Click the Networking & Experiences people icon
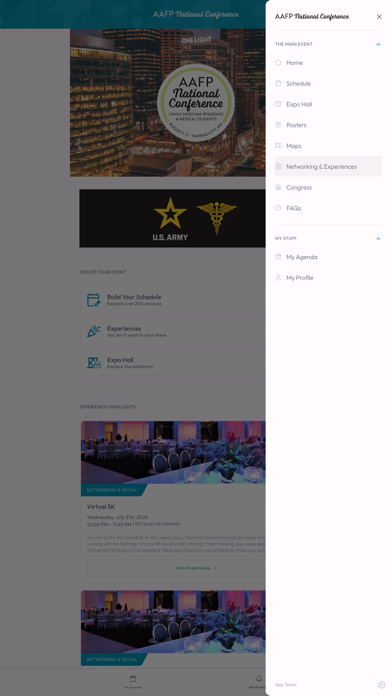This screenshot has width=392, height=696. 278,166
